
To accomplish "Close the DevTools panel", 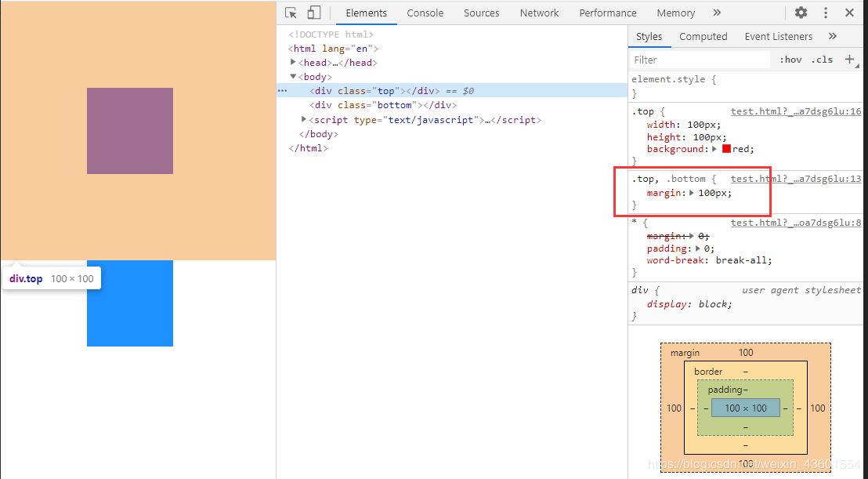I will pos(850,13).
